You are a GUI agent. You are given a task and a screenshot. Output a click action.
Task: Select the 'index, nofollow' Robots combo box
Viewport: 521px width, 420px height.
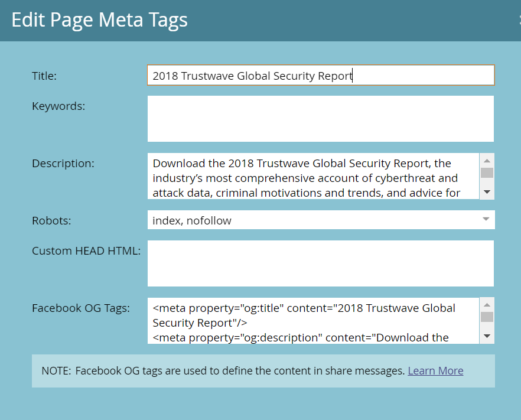tap(313, 220)
